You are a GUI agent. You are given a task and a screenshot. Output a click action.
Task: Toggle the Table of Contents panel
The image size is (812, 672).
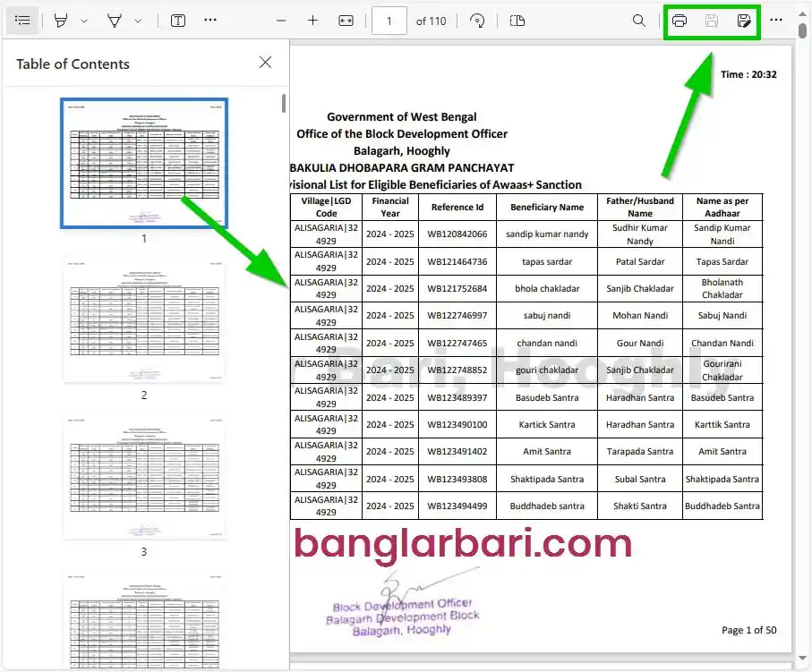pyautogui.click(x=22, y=20)
